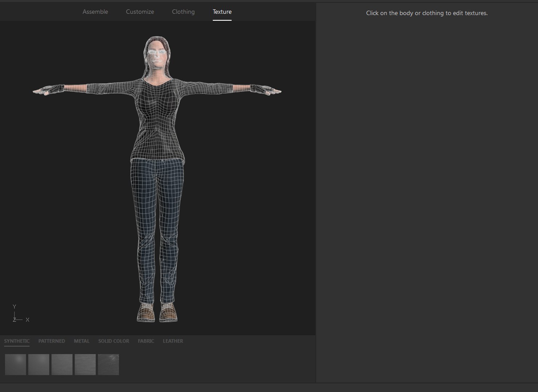The width and height of the screenshot is (538, 392).
Task: Pick the first synthetic texture swatch
Action: pos(16,364)
